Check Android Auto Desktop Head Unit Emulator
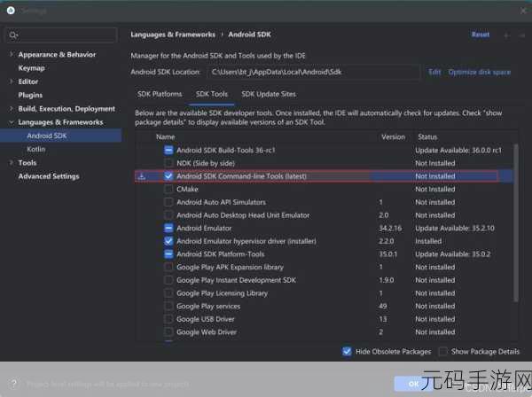532x397 pixels. pos(168,215)
